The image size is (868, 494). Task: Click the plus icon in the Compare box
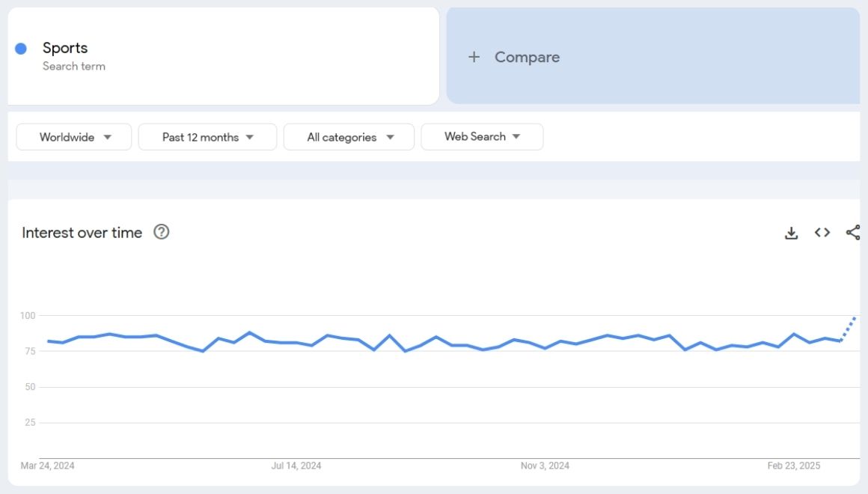point(474,57)
